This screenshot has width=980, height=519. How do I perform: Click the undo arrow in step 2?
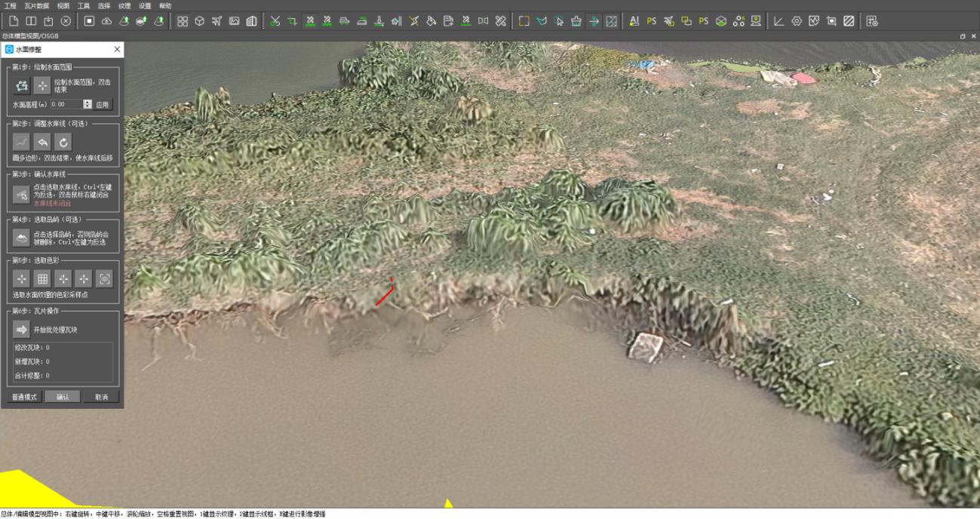pos(42,141)
